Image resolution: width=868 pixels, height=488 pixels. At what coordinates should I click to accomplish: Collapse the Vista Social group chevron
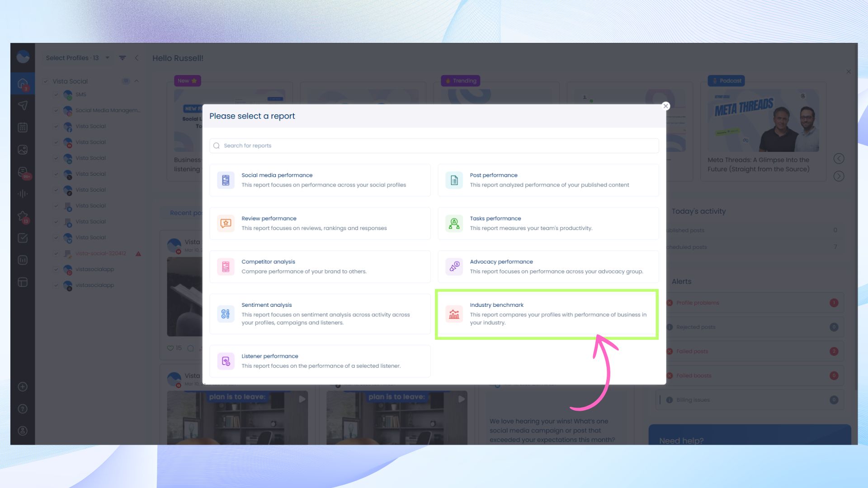tap(137, 81)
